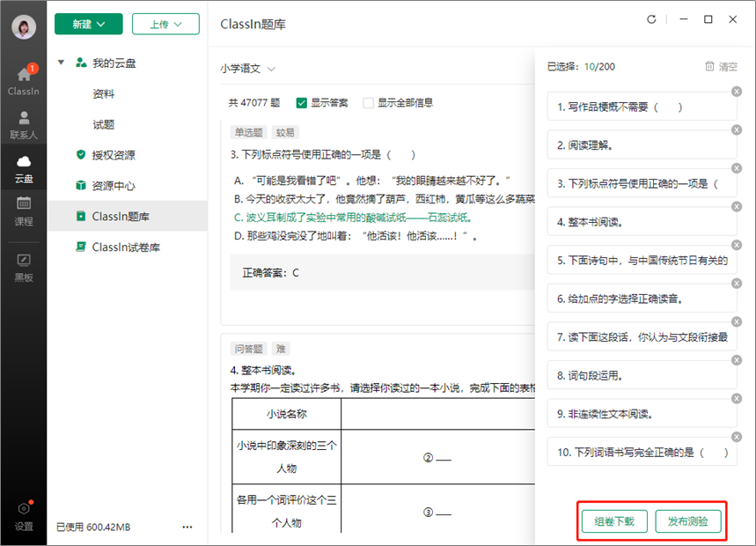
Task: Open the 资料 folder
Action: pyautogui.click(x=104, y=93)
